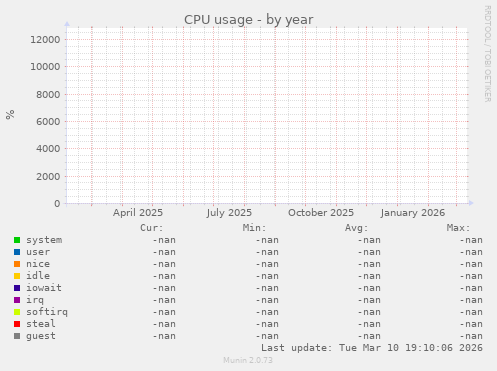
Task: Click the system row Max '-nan' value
Action: click(471, 240)
